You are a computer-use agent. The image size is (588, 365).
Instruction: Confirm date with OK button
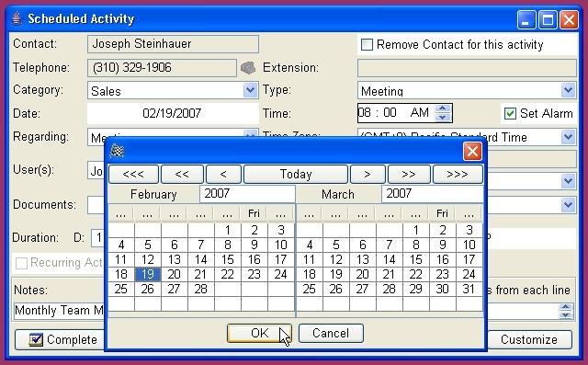pyautogui.click(x=259, y=333)
